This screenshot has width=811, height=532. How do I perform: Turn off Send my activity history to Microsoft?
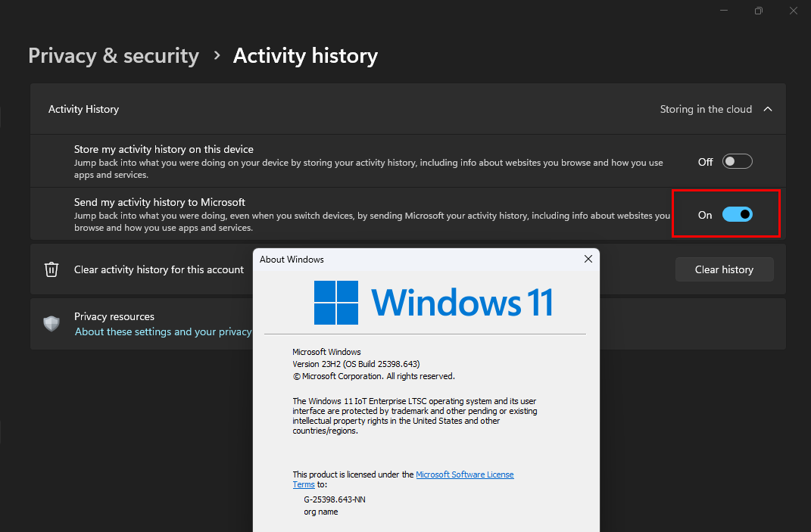coord(737,214)
